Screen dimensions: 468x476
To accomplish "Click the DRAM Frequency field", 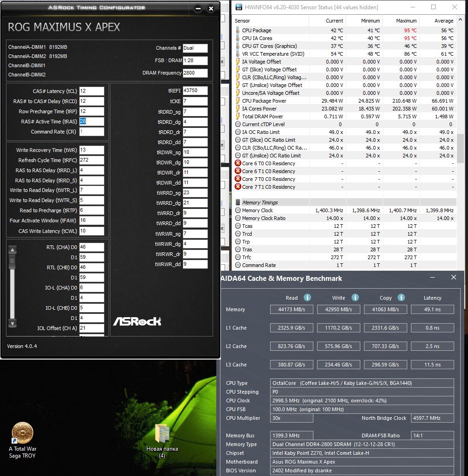I will 195,73.
